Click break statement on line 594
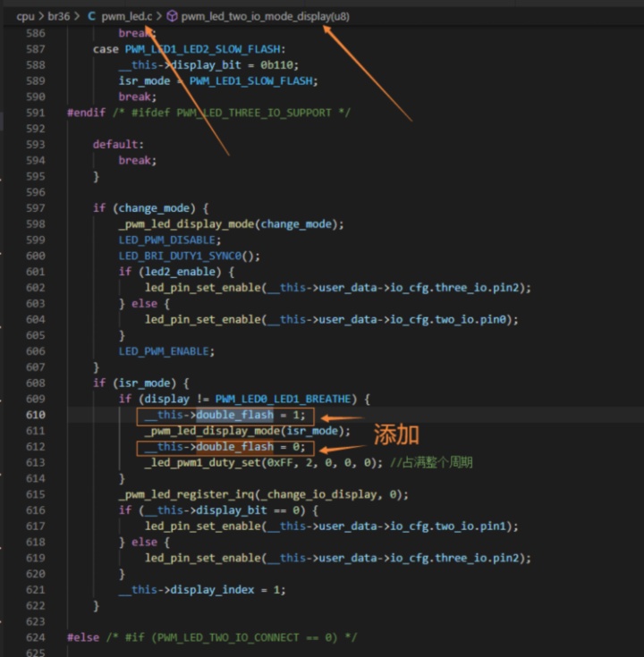The image size is (644, 657). click(x=138, y=161)
